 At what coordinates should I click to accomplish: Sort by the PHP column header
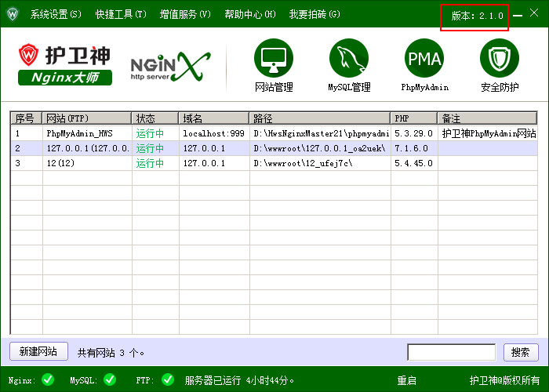(413, 118)
